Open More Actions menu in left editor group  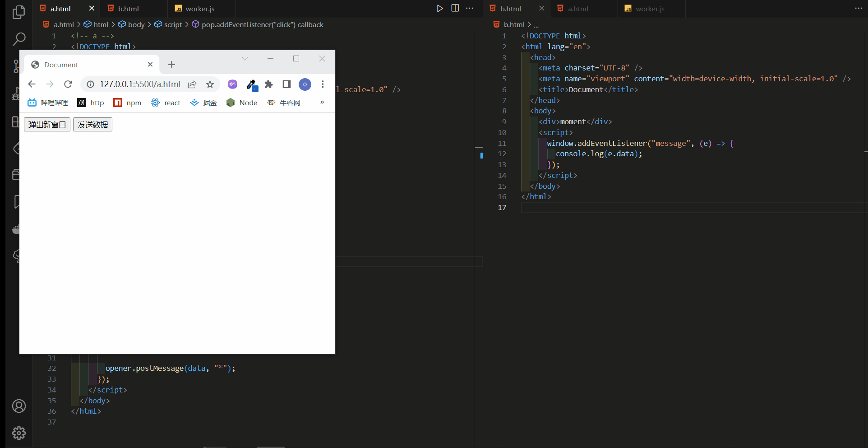tap(470, 8)
